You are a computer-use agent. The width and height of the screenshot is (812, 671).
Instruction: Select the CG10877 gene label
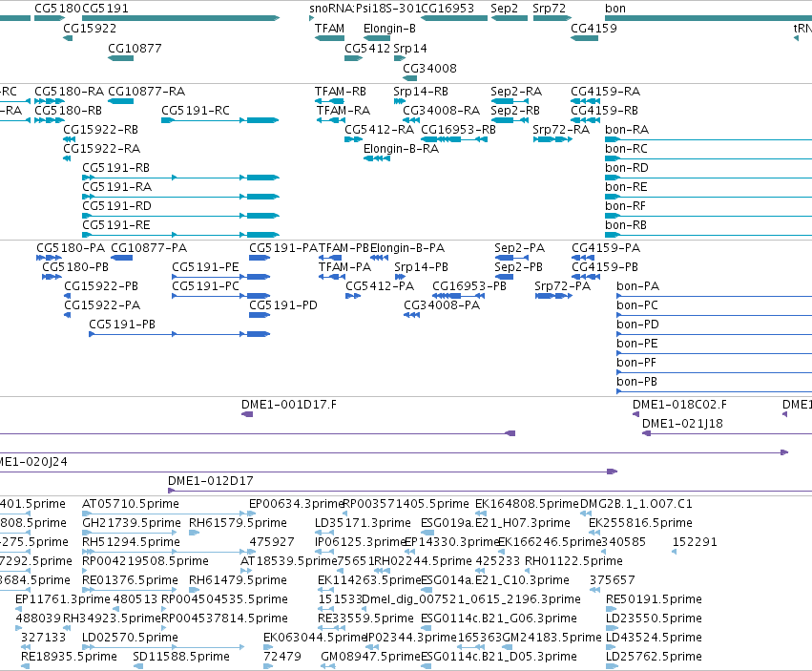[135, 48]
